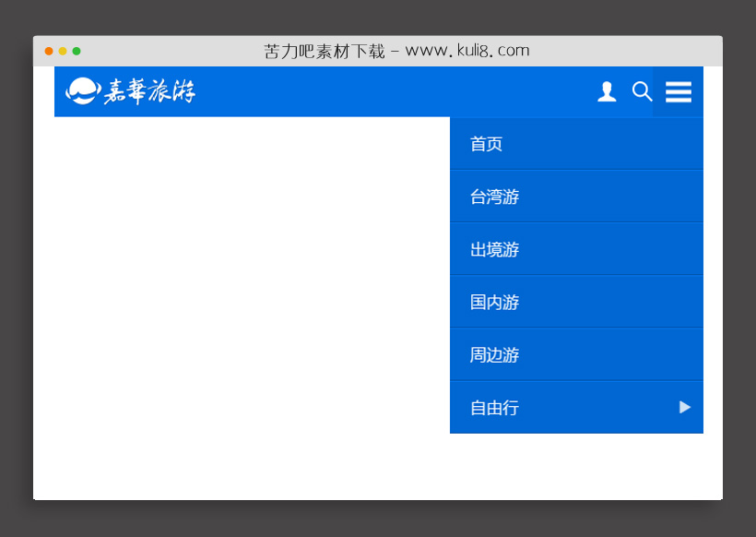Click the magnifying glass search icon
This screenshot has width=756, height=537.
pos(642,92)
